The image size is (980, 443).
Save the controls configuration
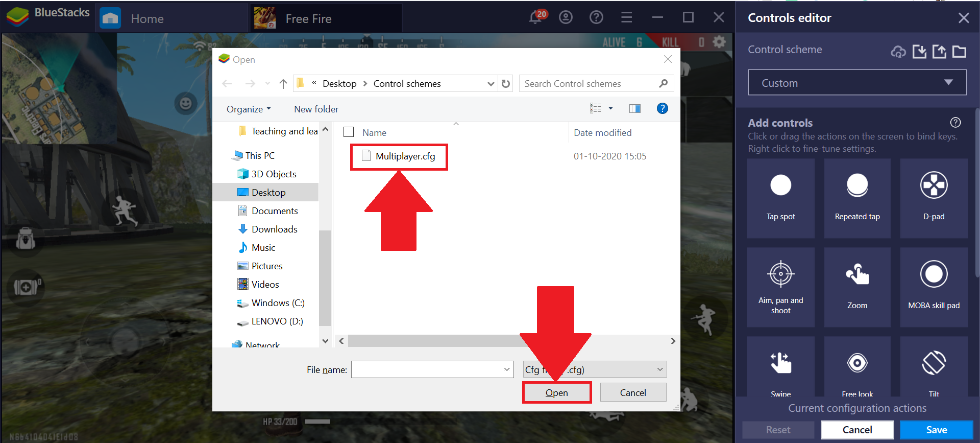click(x=937, y=430)
